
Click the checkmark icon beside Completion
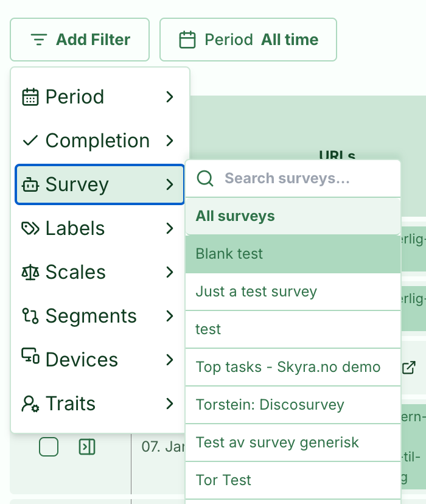coord(30,141)
